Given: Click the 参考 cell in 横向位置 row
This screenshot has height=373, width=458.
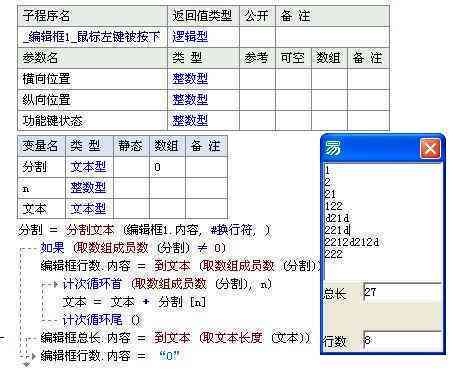Looking at the screenshot, I should (257, 79).
